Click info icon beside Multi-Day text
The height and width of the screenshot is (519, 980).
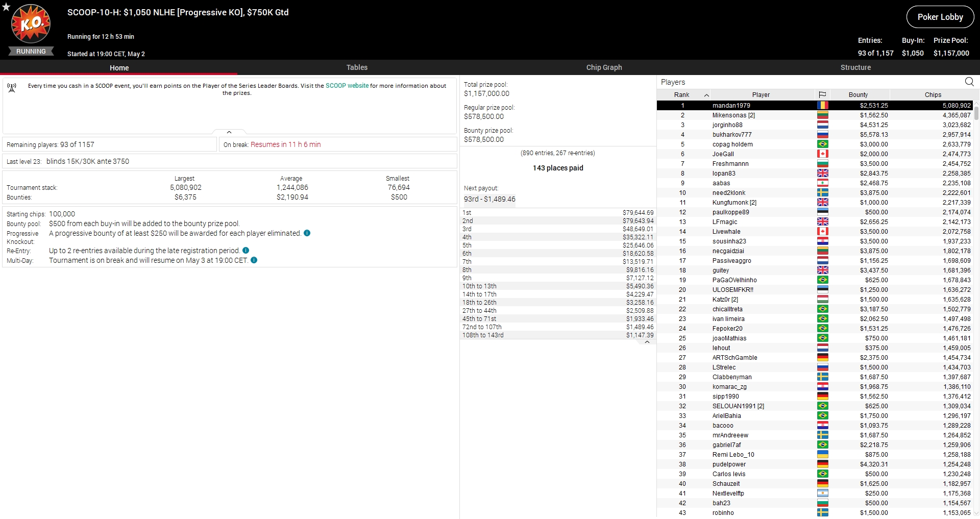[254, 260]
